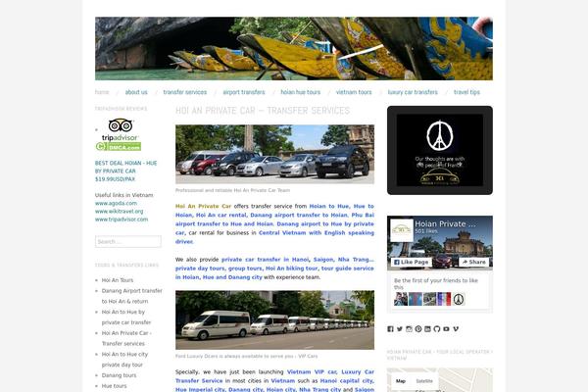
Task: Open Best Deal Hoian - Hue private car link
Action: click(126, 171)
